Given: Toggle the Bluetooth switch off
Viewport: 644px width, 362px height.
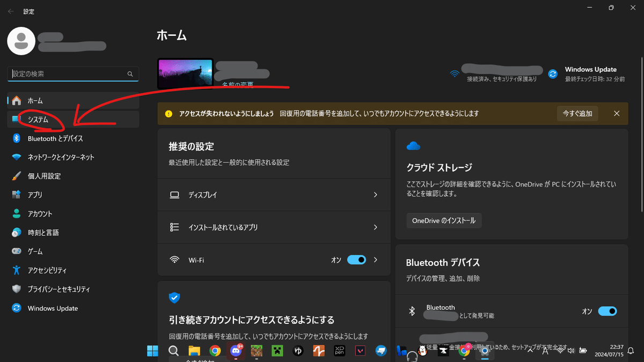Looking at the screenshot, I should click(608, 311).
